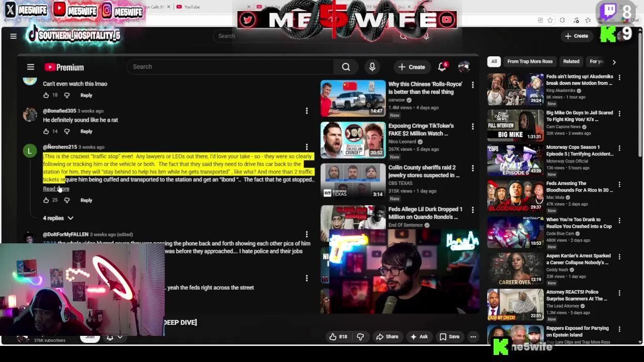Open Chinese 'Rolls-Royce' video thumbnail

click(353, 98)
